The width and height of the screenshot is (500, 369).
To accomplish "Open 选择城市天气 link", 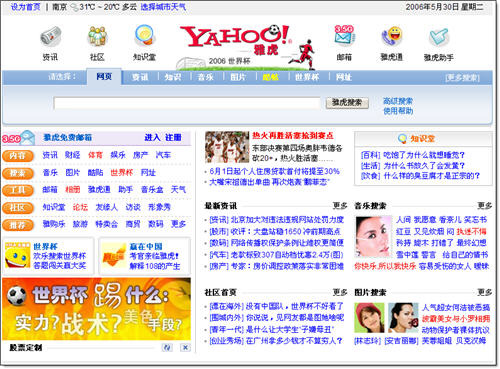I will (163, 7).
